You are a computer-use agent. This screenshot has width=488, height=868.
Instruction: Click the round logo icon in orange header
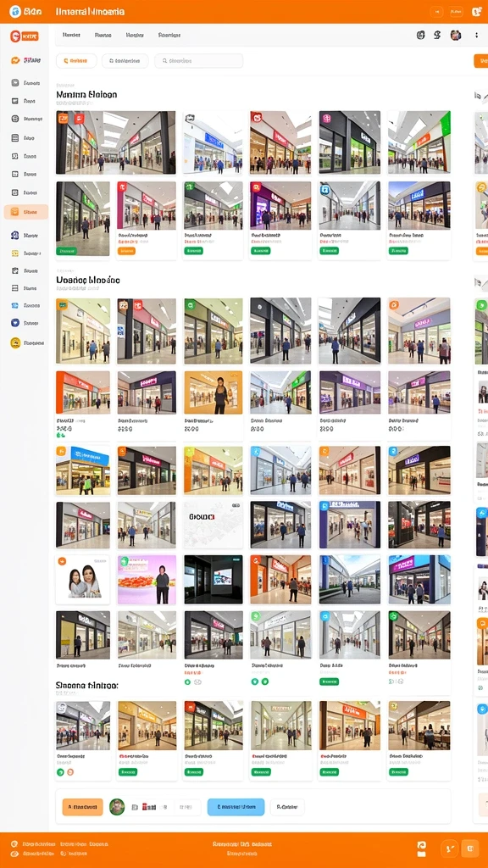(x=15, y=11)
